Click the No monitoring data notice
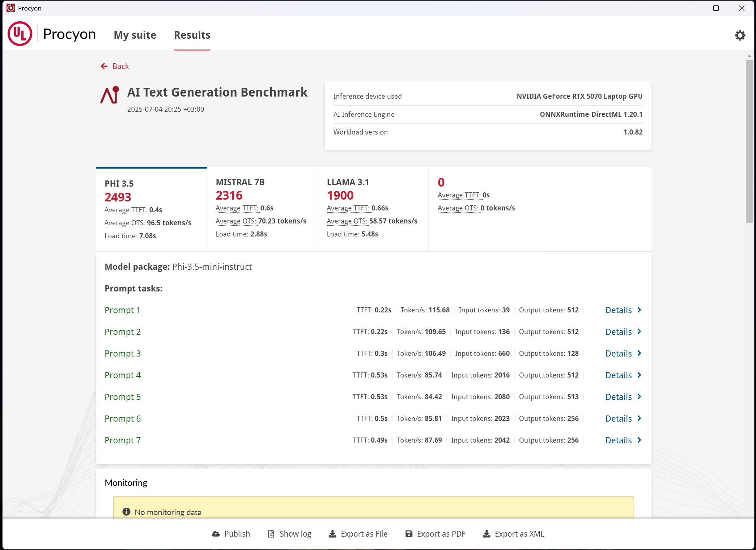The width and height of the screenshot is (756, 550). click(373, 507)
